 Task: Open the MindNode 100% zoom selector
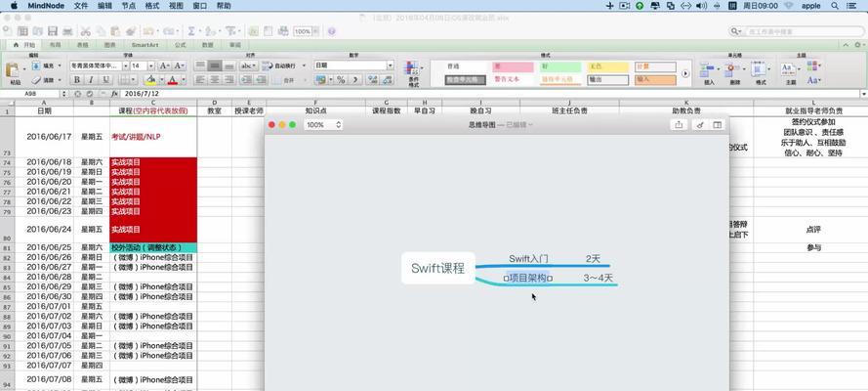coord(323,125)
